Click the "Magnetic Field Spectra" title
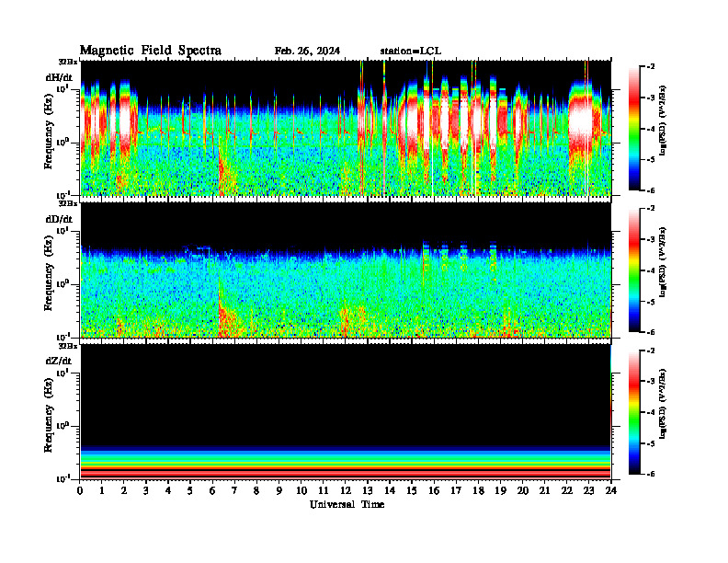728x563 pixels. (151, 51)
